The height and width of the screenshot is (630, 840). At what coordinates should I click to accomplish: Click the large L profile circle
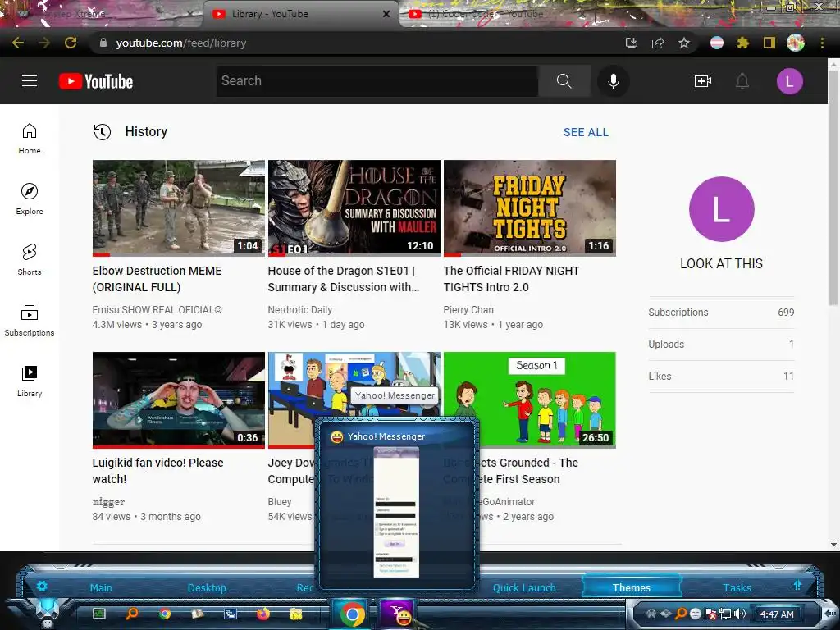(721, 209)
